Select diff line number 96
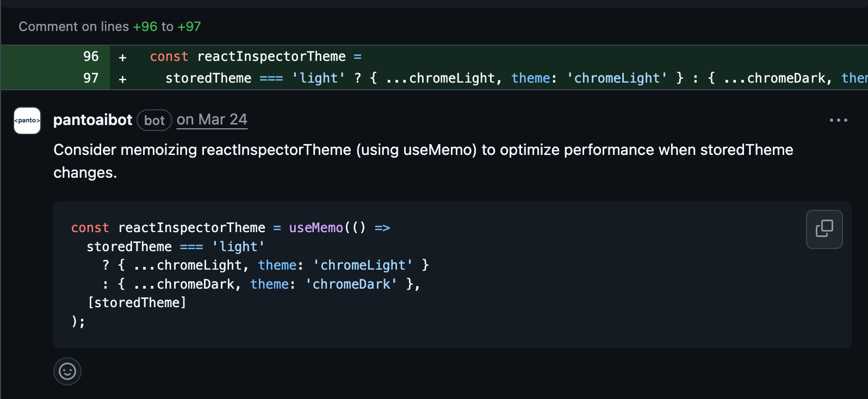The image size is (868, 399). pyautogui.click(x=91, y=57)
